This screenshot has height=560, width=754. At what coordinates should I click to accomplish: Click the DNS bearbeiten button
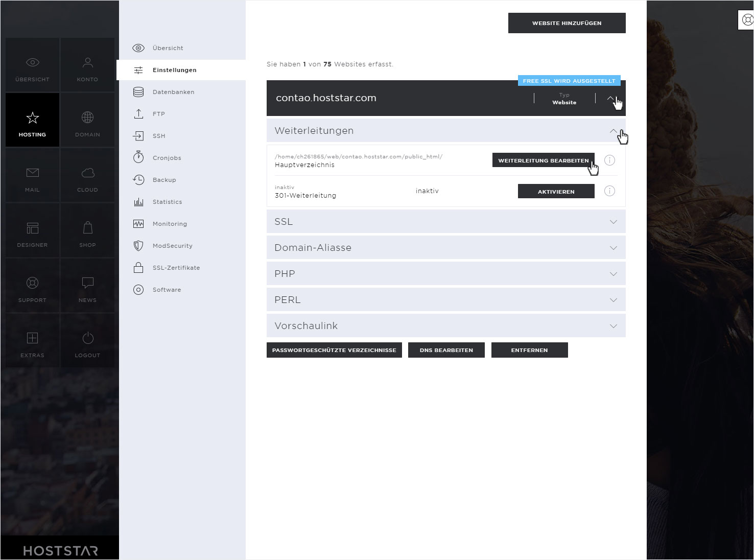pyautogui.click(x=446, y=350)
